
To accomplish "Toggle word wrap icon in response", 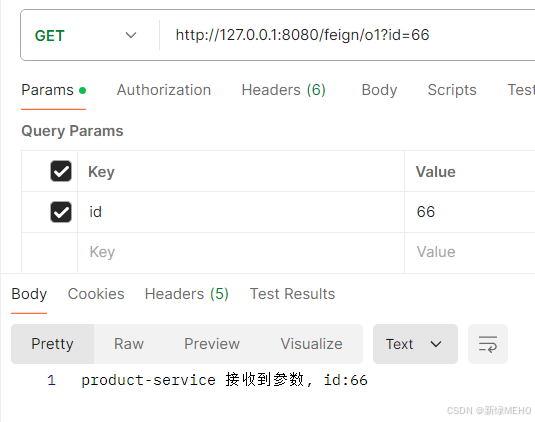I will pos(488,344).
